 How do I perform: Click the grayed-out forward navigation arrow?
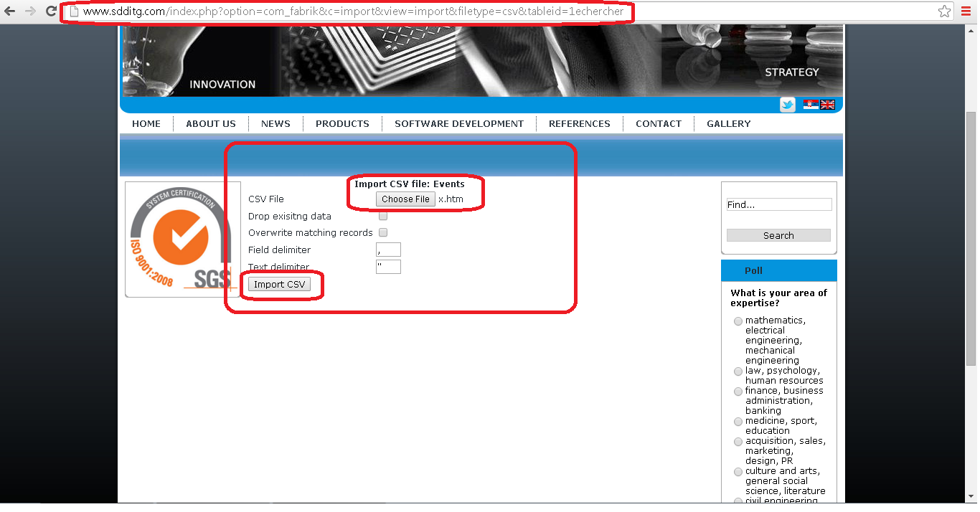(29, 11)
